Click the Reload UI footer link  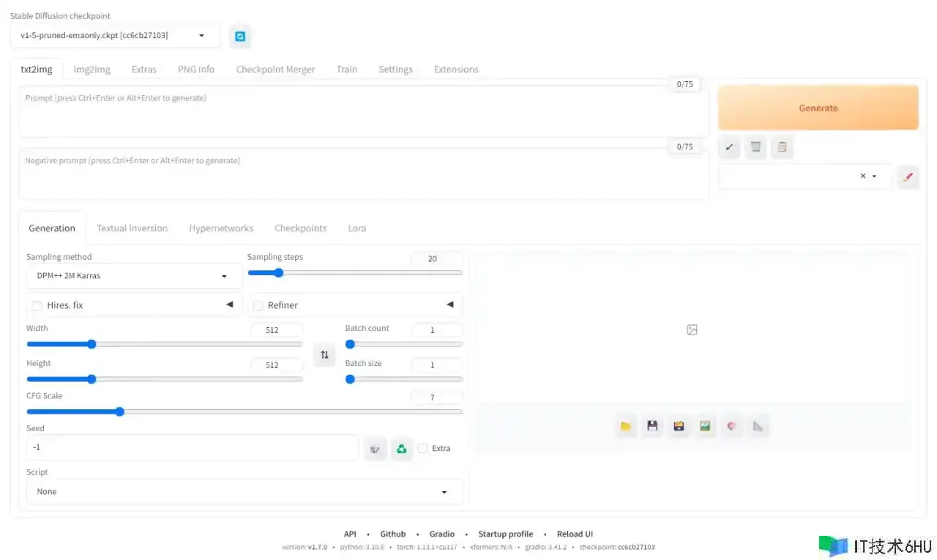click(x=575, y=534)
